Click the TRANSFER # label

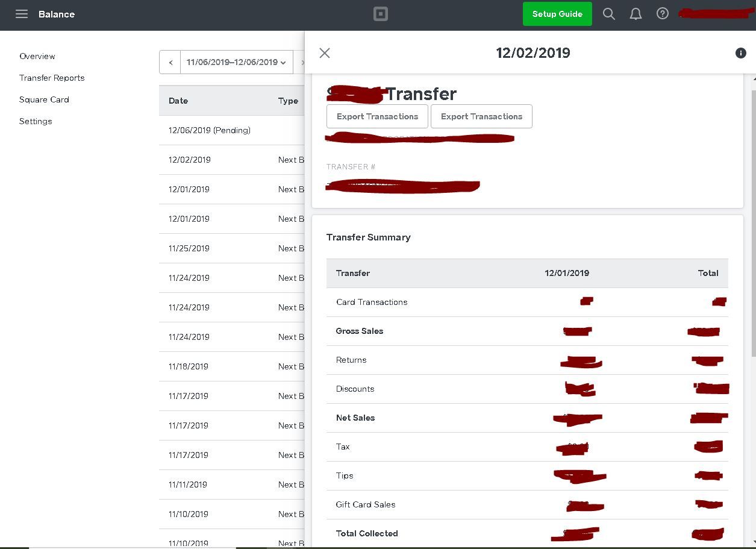351,167
